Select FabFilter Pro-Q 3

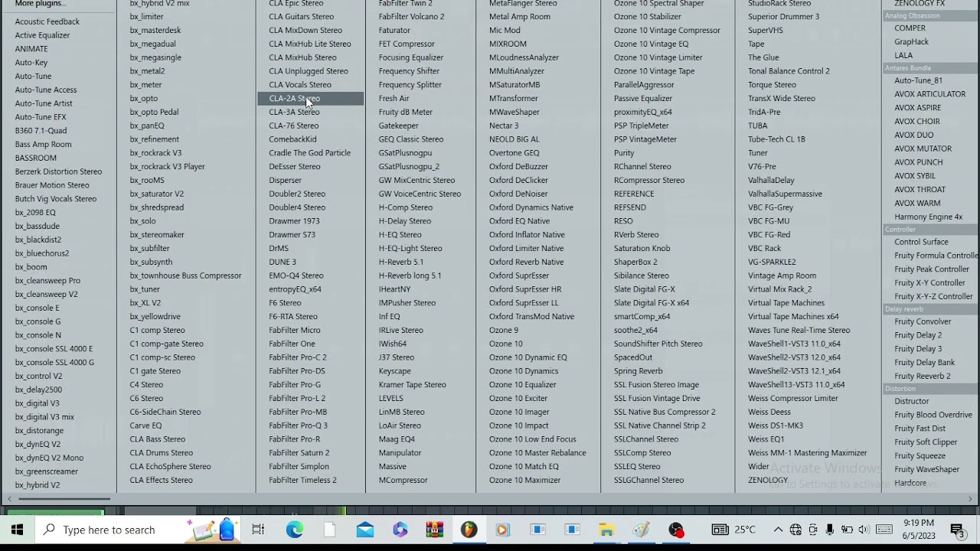[x=298, y=425]
